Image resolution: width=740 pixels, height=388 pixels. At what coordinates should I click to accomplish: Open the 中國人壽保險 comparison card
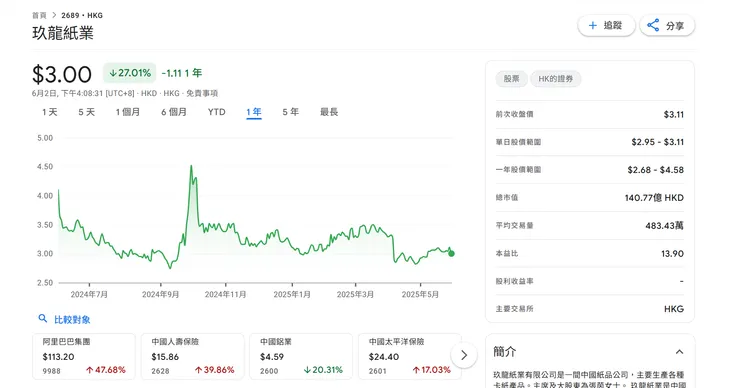[x=193, y=356]
